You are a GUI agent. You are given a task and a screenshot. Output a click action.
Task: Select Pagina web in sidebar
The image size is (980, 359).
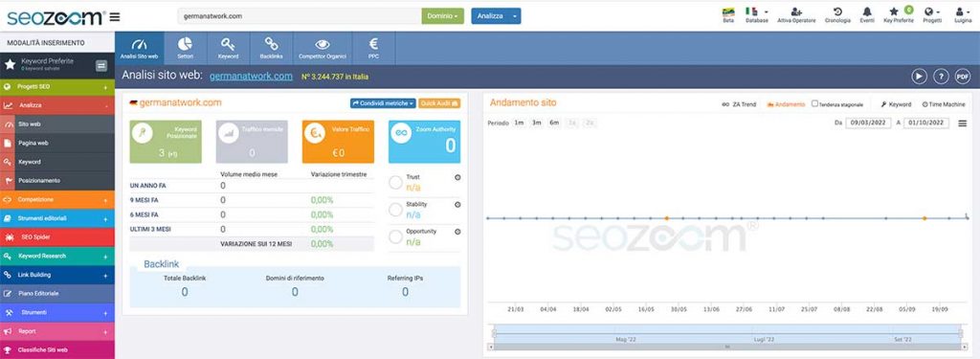57,144
